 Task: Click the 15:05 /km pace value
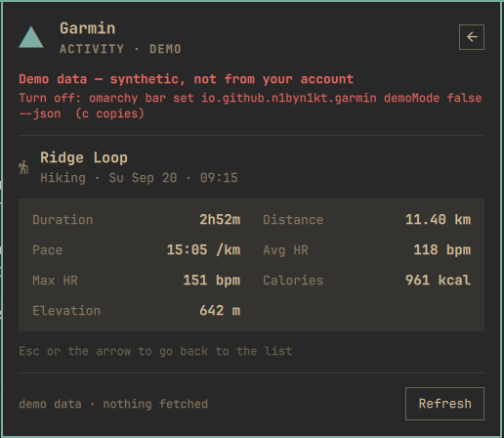204,250
